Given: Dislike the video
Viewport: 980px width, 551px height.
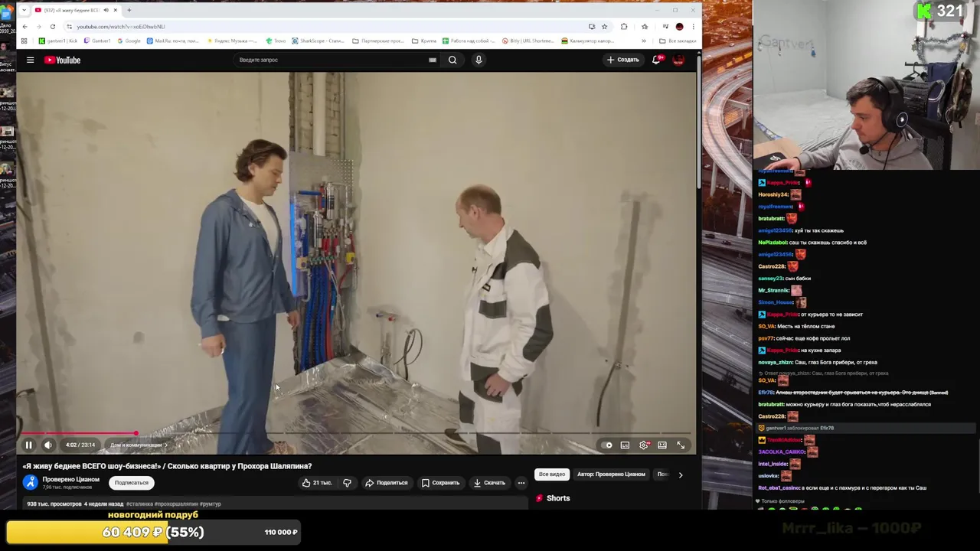Looking at the screenshot, I should 347,483.
